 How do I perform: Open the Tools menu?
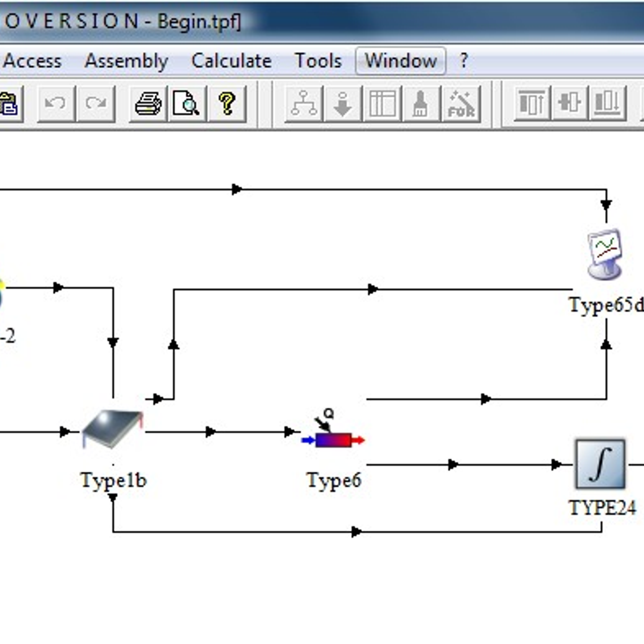318,61
